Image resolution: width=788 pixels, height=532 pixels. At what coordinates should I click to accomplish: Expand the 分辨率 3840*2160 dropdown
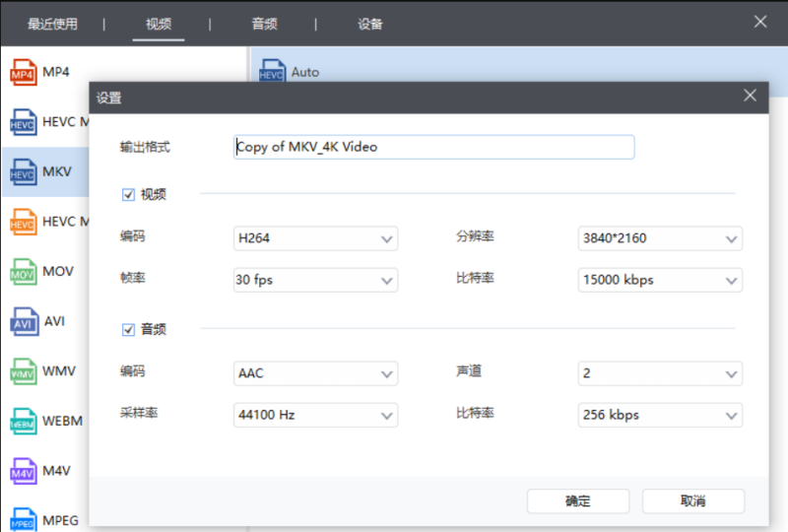[x=659, y=238]
